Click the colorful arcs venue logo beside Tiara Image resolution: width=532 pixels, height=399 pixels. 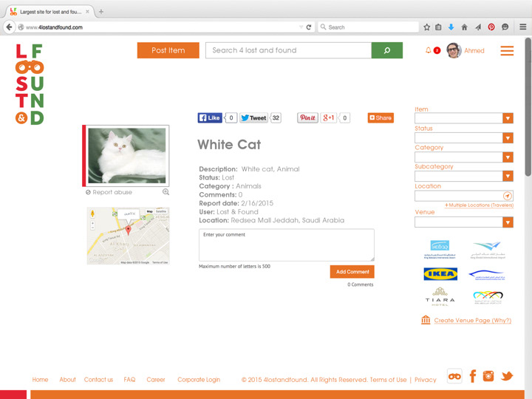(488, 297)
